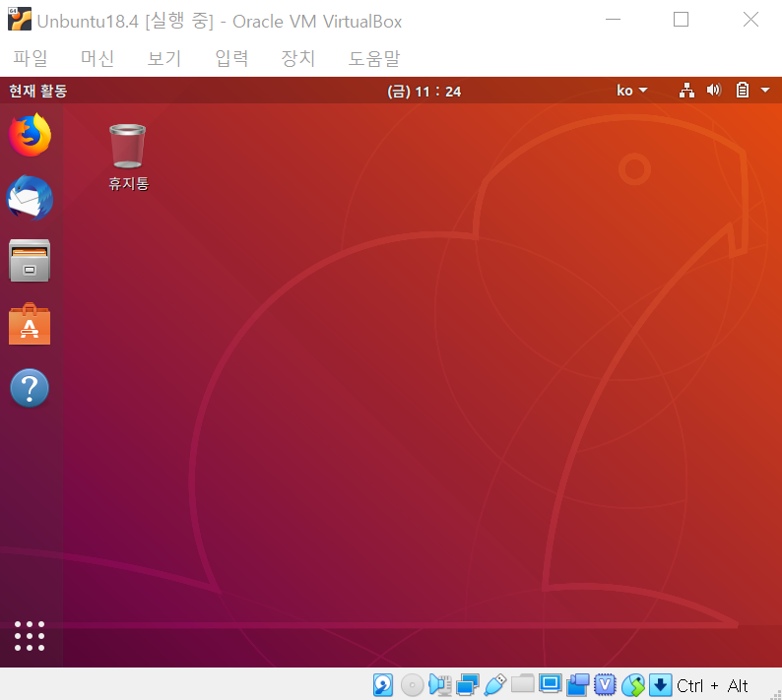Image resolution: width=782 pixels, height=700 pixels.
Task: Open the 입력 menu
Action: point(231,58)
